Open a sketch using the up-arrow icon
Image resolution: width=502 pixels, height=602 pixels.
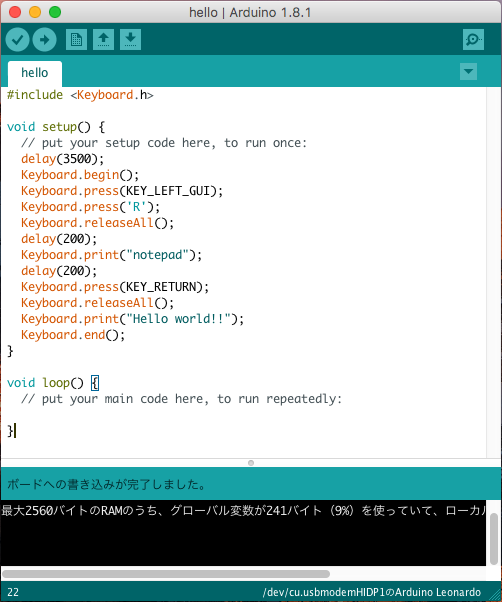(x=103, y=40)
